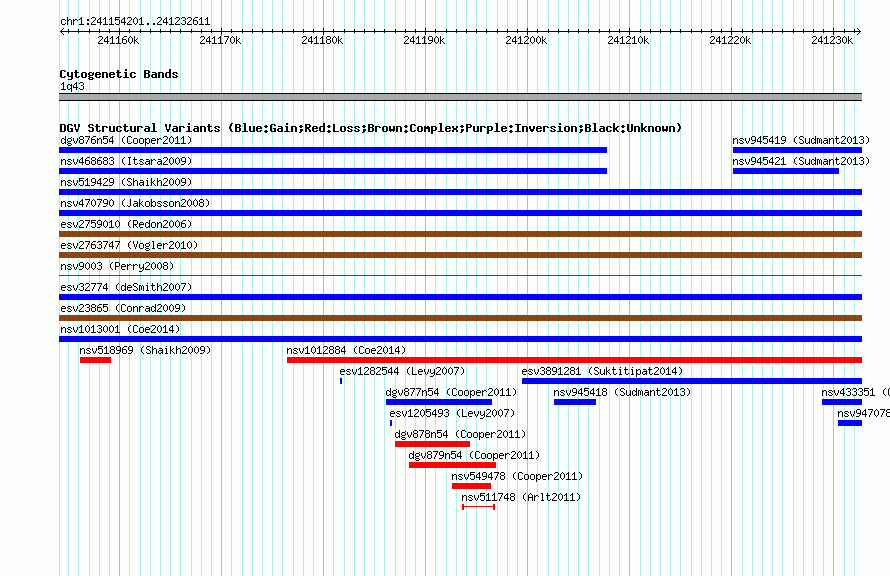Select esv2763747 (Vogler2010) label

129,245
